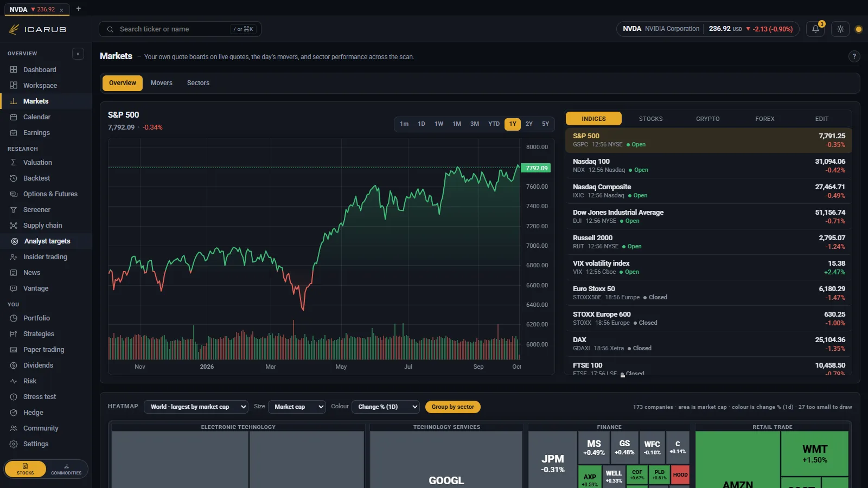The width and height of the screenshot is (868, 488).
Task: Open a new tab with the plus icon
Action: (x=79, y=9)
